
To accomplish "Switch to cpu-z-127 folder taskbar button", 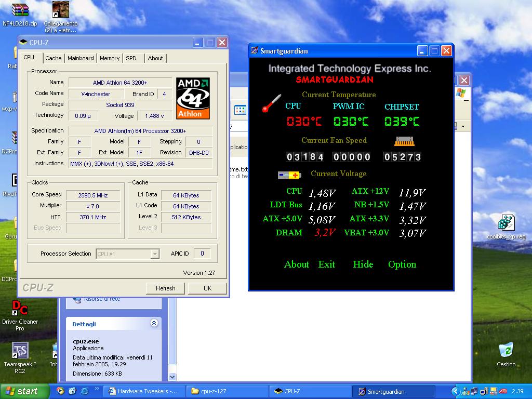I will tap(227, 391).
